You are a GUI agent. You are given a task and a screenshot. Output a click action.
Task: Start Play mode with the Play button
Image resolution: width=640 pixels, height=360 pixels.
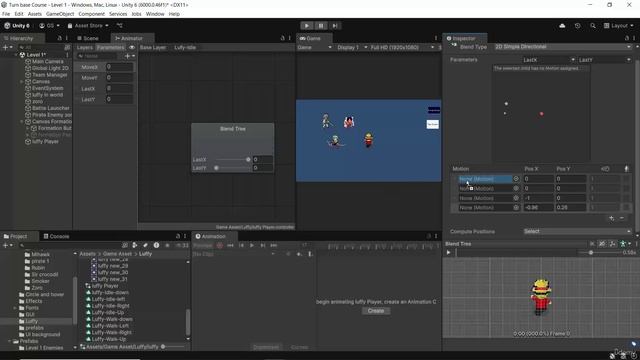tap(307, 26)
